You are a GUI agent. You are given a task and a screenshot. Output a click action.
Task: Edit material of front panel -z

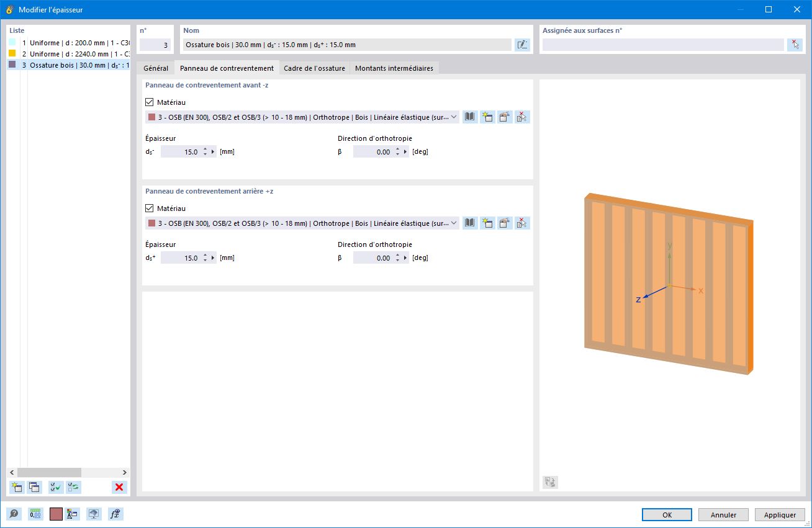click(x=505, y=117)
